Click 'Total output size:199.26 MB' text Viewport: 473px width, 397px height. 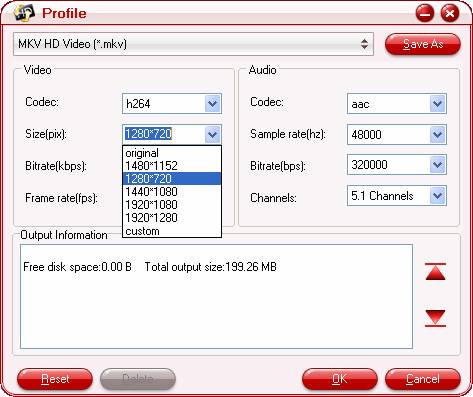[210, 267]
